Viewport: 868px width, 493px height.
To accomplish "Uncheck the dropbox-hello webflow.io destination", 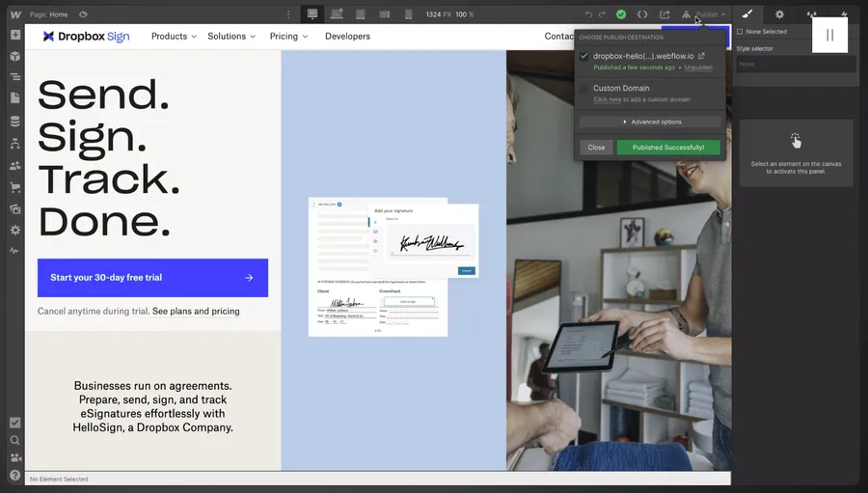I will tap(584, 56).
